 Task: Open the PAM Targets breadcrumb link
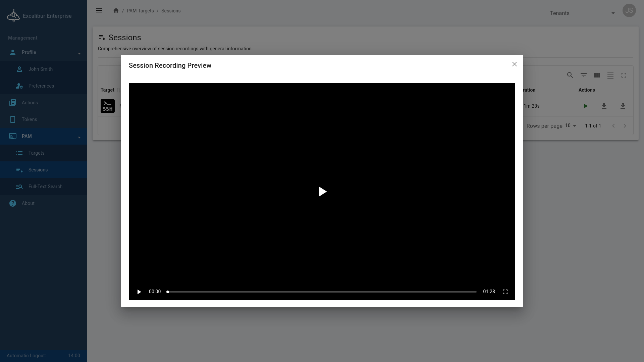[x=140, y=11]
